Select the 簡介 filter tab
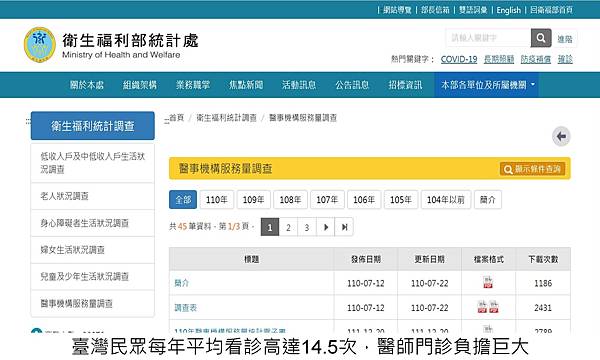This screenshot has width=600, height=360. (488, 200)
